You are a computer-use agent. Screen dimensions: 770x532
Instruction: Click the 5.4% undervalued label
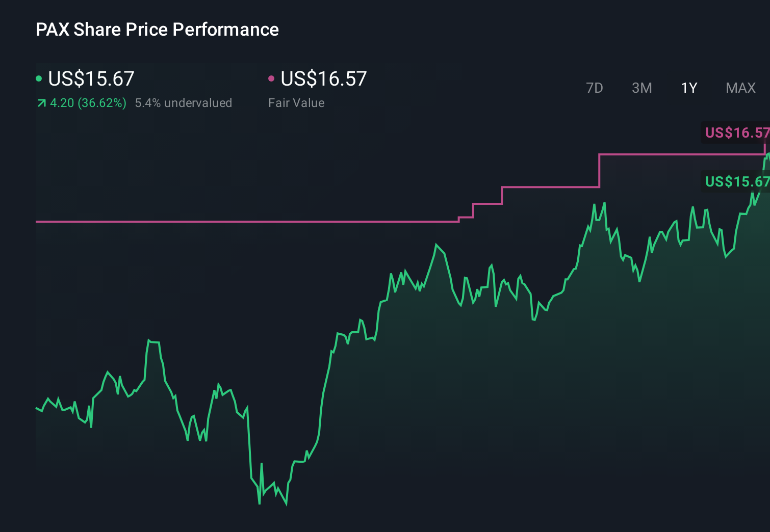tap(184, 102)
